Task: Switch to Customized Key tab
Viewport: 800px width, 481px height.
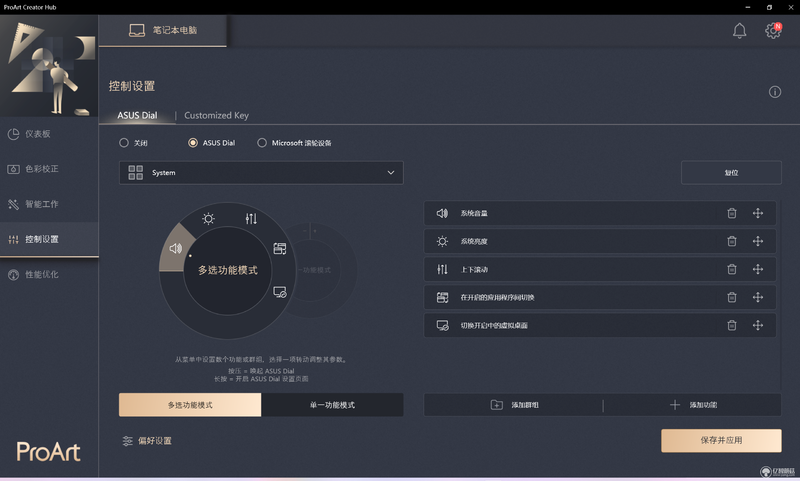Action: click(216, 115)
